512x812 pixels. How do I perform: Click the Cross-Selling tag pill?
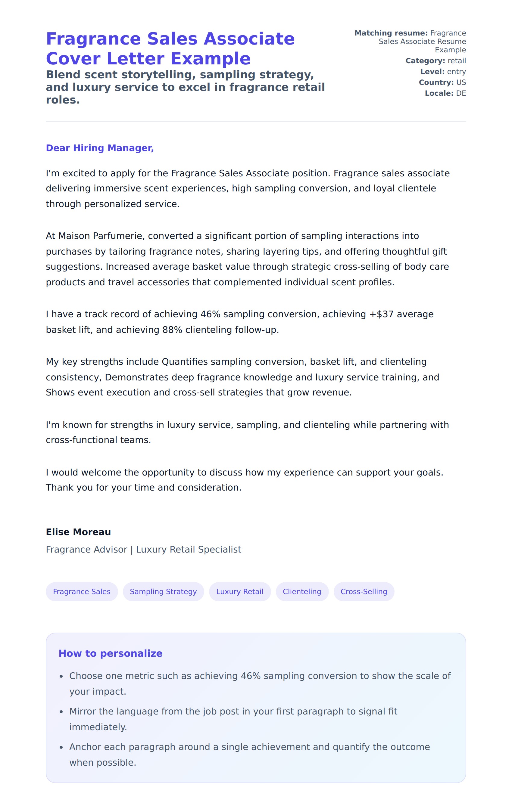[364, 591]
